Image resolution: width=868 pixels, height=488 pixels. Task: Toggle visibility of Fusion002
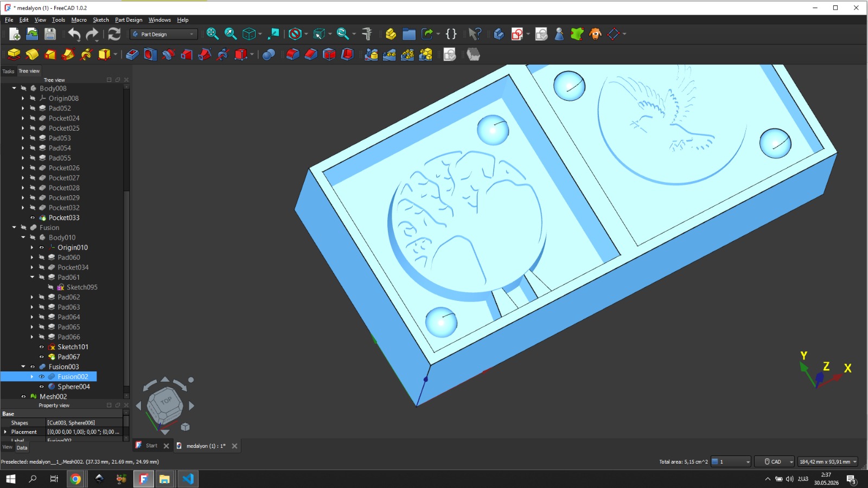[x=42, y=377]
